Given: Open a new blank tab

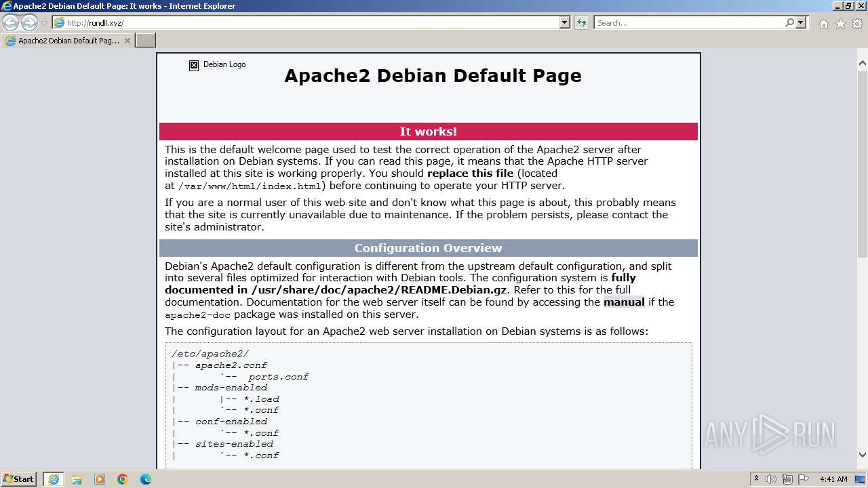Looking at the screenshot, I should pyautogui.click(x=146, y=41).
